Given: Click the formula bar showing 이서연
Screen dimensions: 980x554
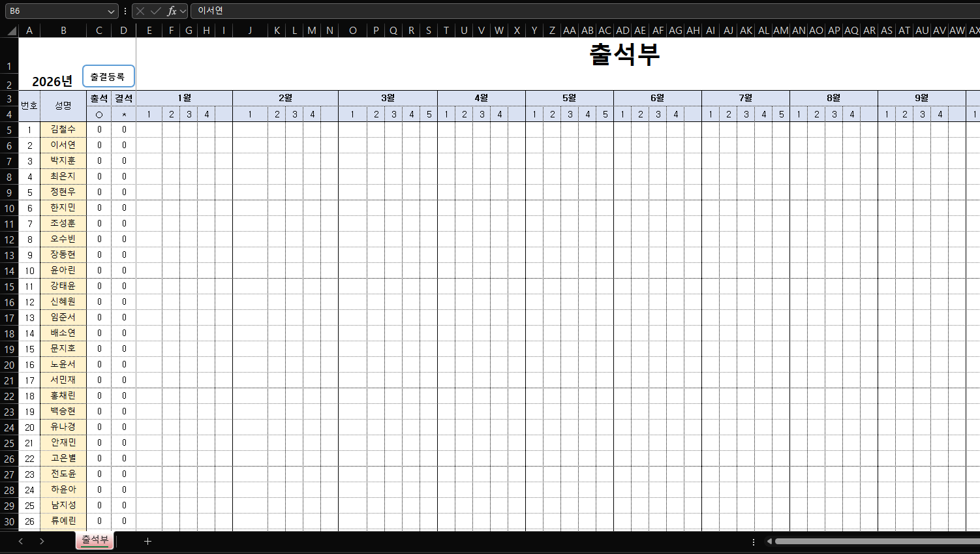Looking at the screenshot, I should point(522,11).
